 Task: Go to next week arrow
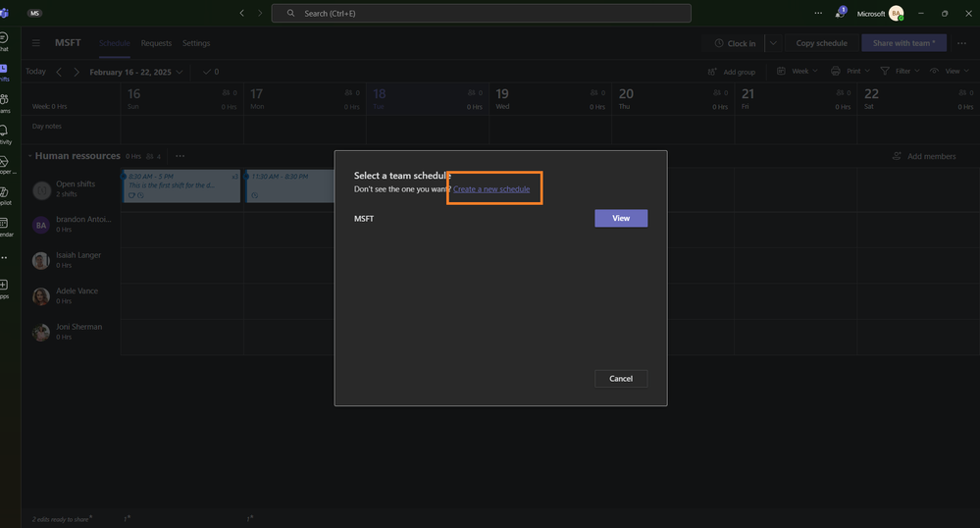(x=77, y=72)
